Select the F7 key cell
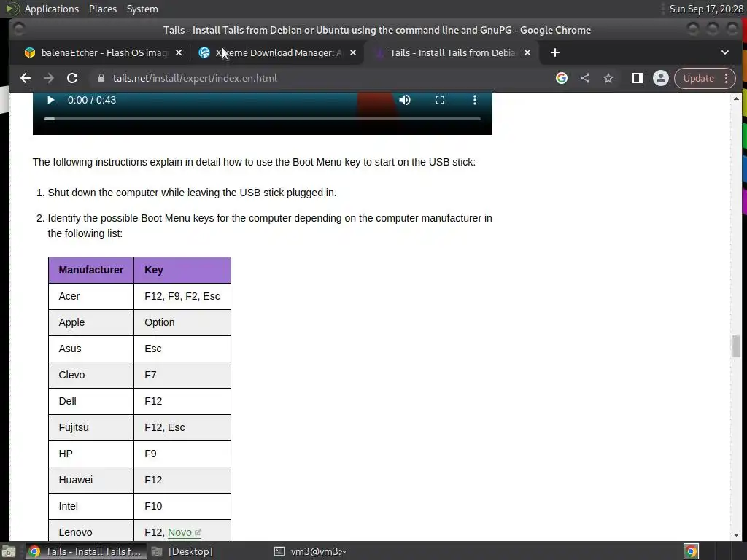Viewport: 747px width, 560px height. click(182, 375)
